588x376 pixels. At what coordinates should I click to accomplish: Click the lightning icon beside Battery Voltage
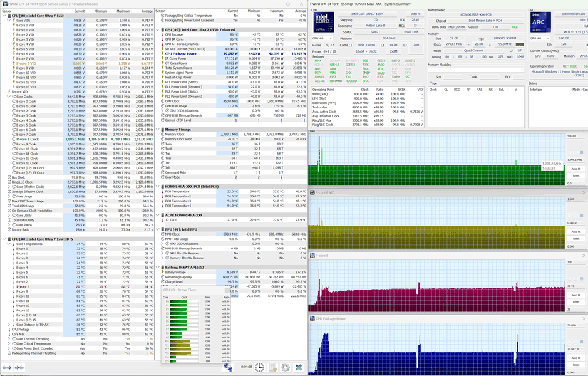(162, 272)
